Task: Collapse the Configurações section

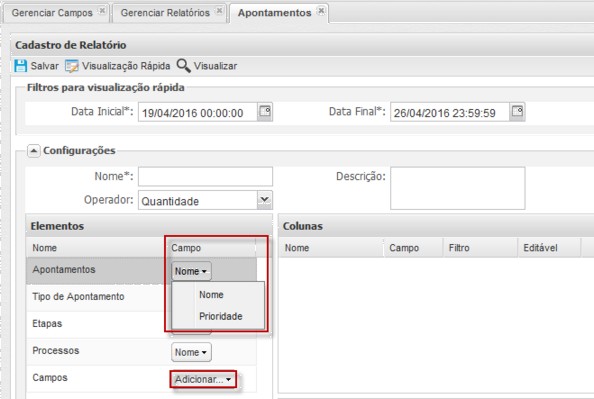Action: [x=34, y=151]
